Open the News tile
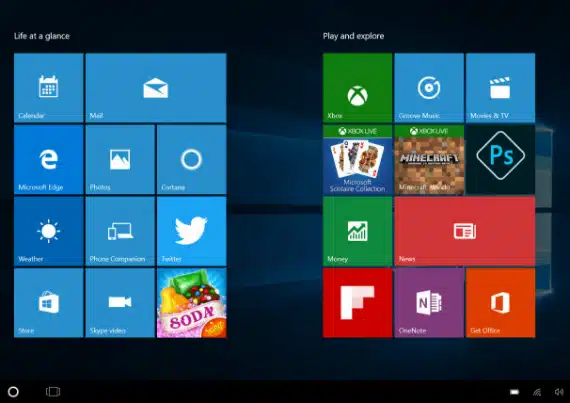 [x=465, y=231]
